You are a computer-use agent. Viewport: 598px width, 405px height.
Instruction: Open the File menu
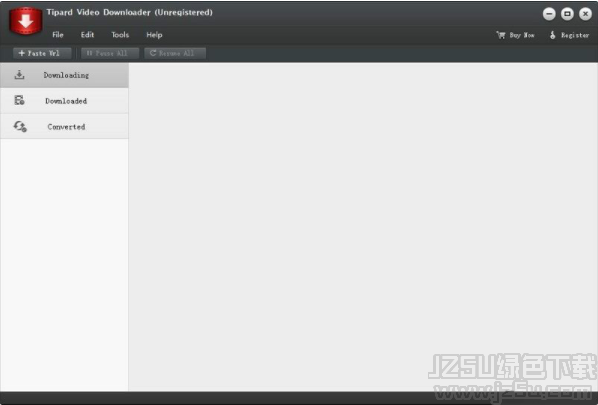58,35
